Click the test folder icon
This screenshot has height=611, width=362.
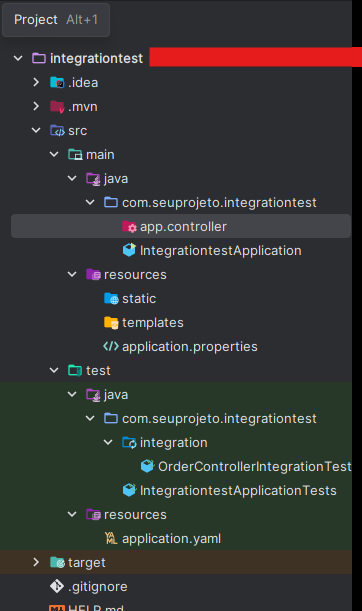[75, 371]
